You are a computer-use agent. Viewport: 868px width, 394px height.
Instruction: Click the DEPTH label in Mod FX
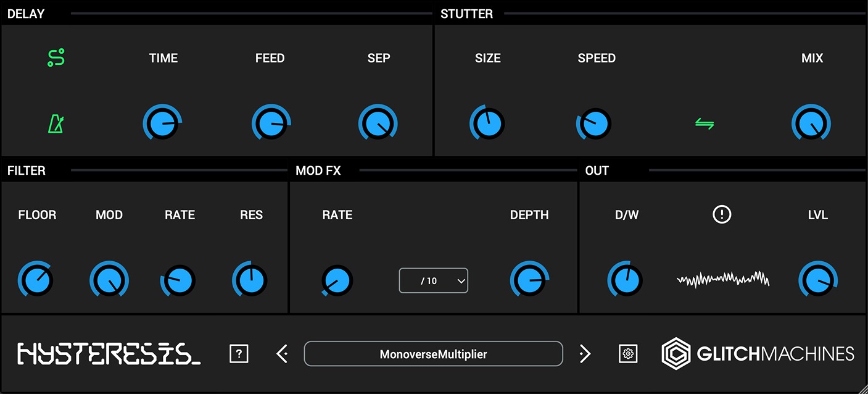(529, 215)
